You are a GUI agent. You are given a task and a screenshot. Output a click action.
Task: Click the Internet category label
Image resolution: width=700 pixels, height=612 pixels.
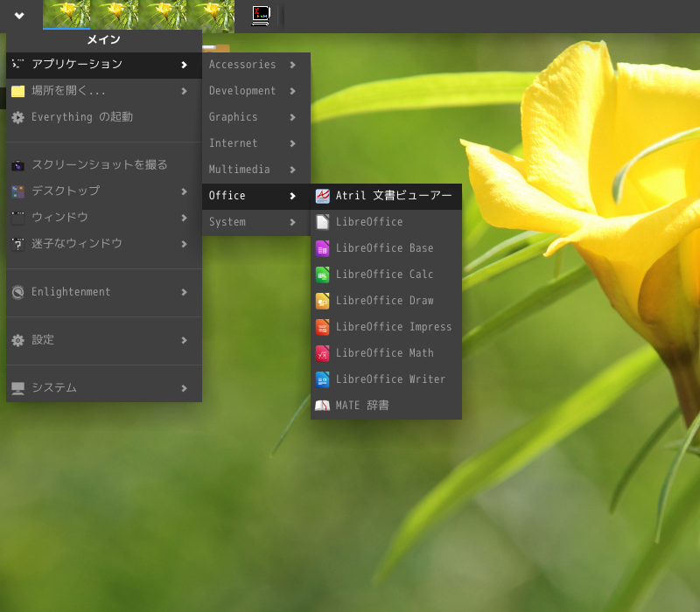pos(233,143)
